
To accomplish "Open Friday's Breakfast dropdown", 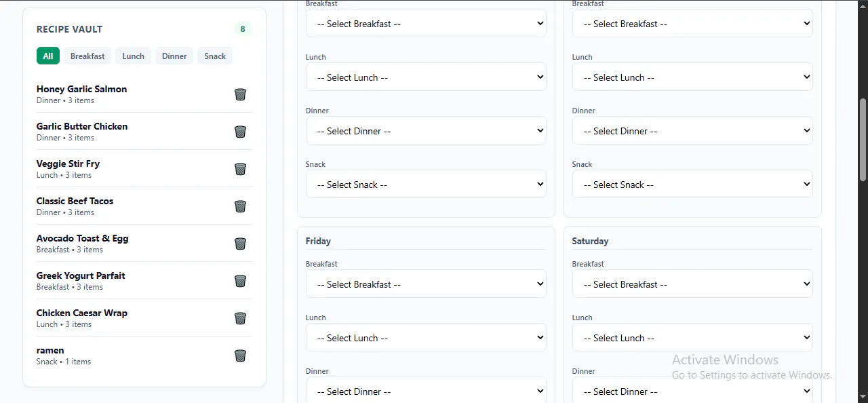I will 426,284.
